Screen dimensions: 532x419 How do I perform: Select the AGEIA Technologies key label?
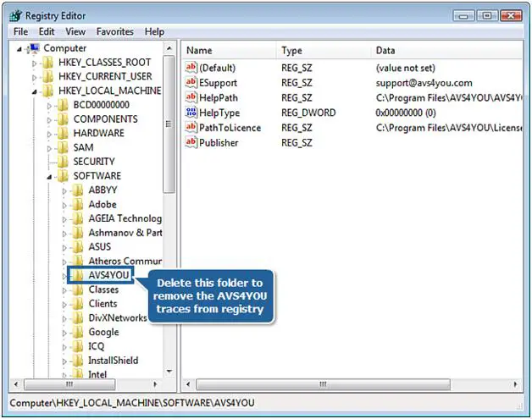tap(125, 218)
